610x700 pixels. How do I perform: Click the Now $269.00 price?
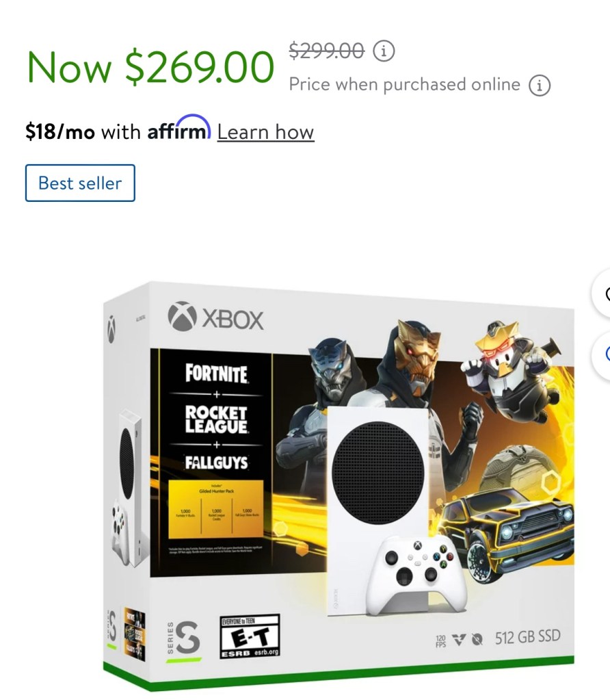pos(150,68)
